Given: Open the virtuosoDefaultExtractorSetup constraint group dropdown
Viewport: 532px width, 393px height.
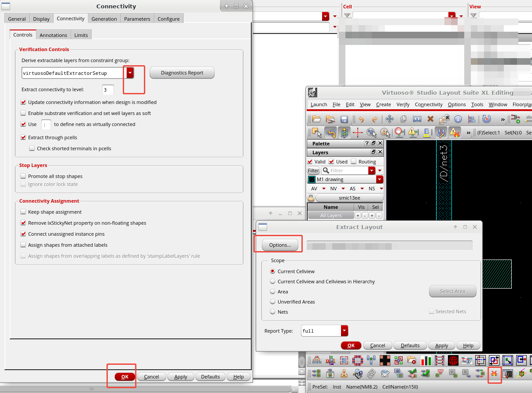Looking at the screenshot, I should pyautogui.click(x=130, y=73).
